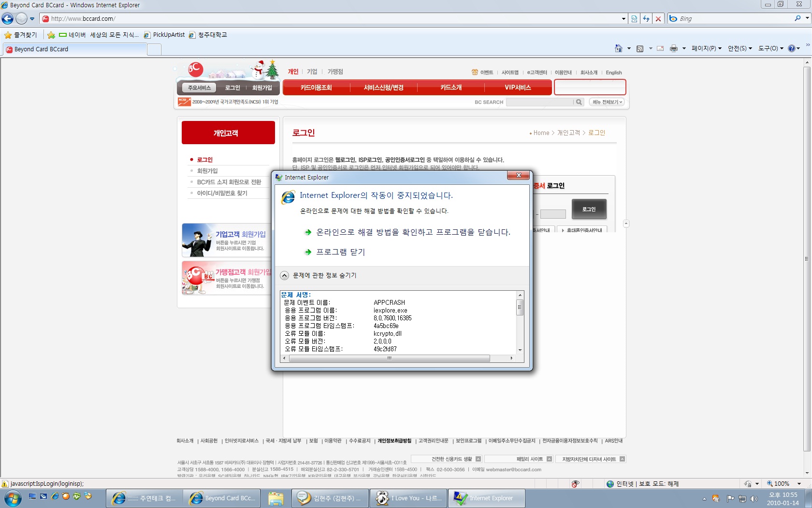The height and width of the screenshot is (508, 812).
Task: Open a new blank tab
Action: tap(154, 49)
